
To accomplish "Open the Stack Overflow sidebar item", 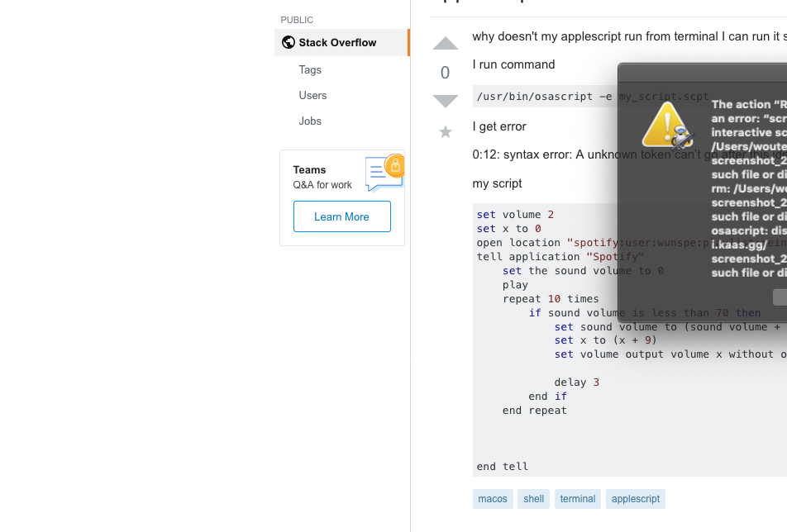I will (x=337, y=42).
